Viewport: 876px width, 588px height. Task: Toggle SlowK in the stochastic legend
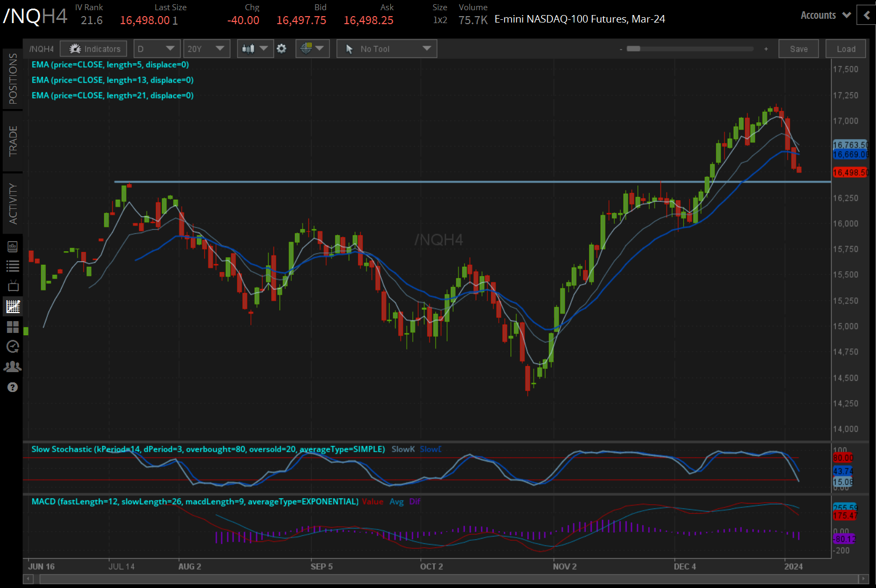403,449
